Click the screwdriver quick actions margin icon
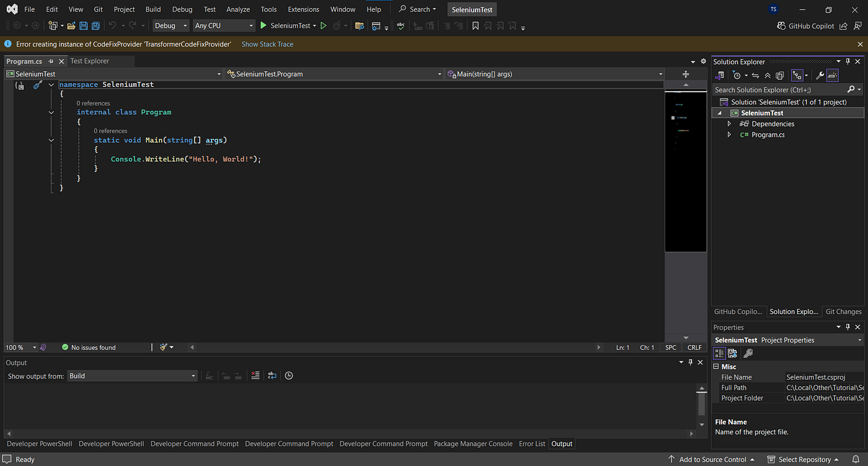The height and width of the screenshot is (466, 868). (37, 85)
